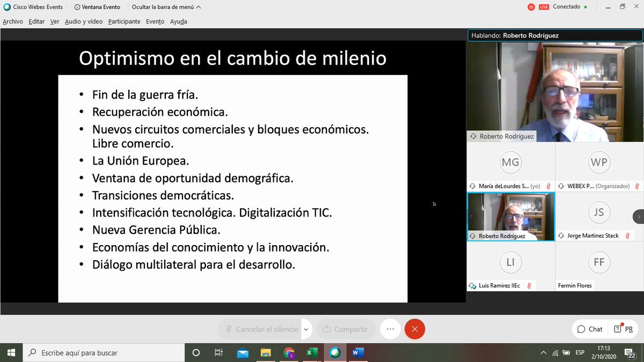644x362 pixels.
Task: Click muted mic icon of María deLourdes
Action: pos(548,186)
